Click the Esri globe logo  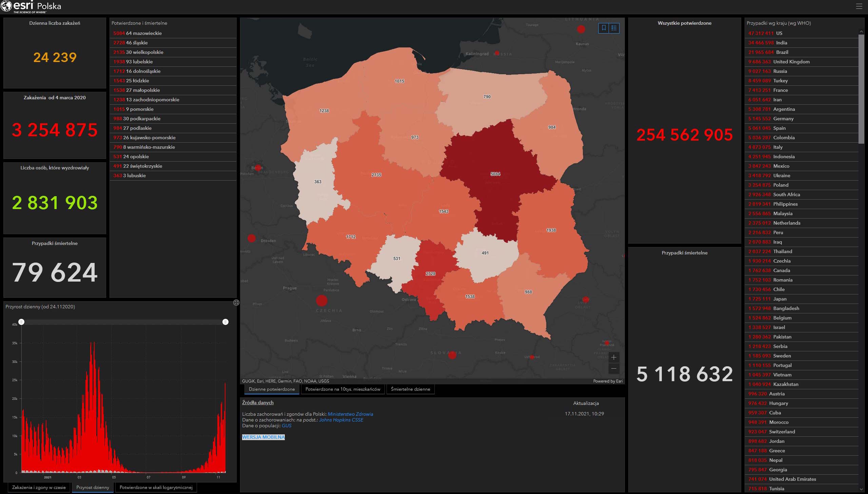6,6
